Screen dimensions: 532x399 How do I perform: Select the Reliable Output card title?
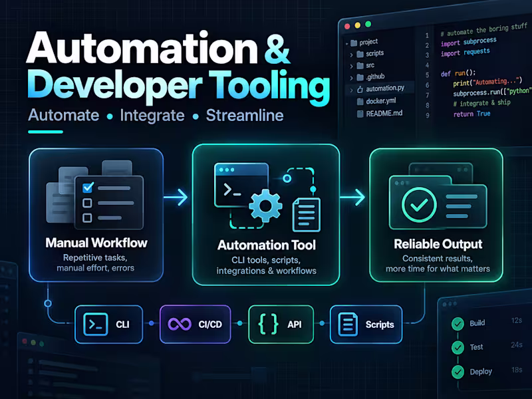[438, 244]
